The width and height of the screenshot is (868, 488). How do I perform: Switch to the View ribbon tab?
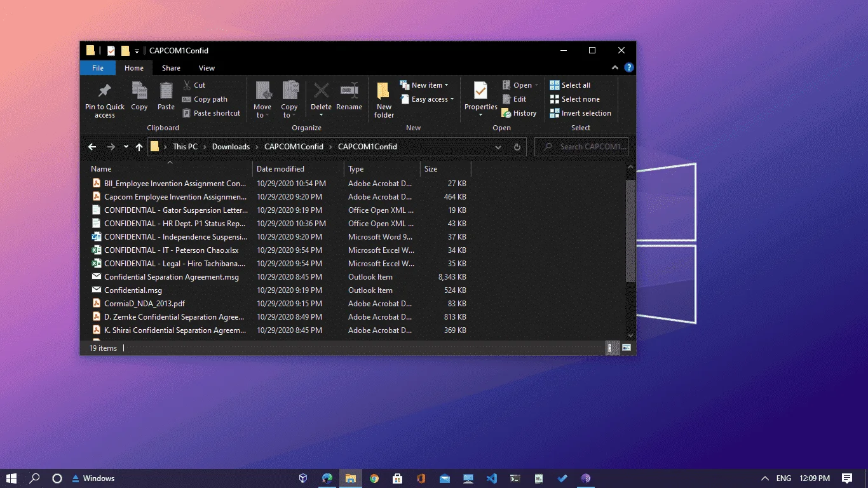point(207,68)
